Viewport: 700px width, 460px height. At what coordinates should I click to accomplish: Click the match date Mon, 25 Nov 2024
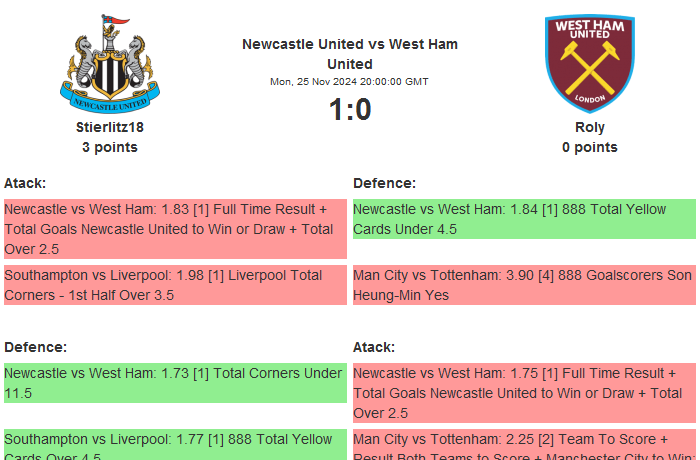coord(350,82)
